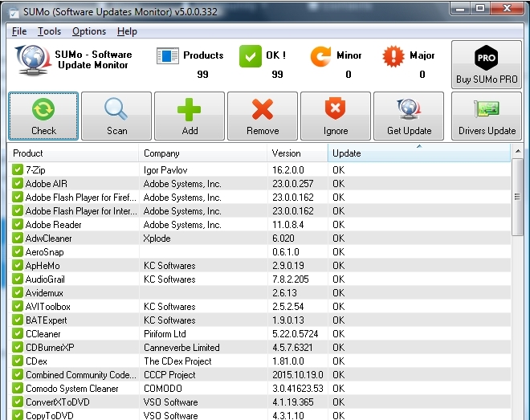Click the green OK checkmark icon at top

250,56
